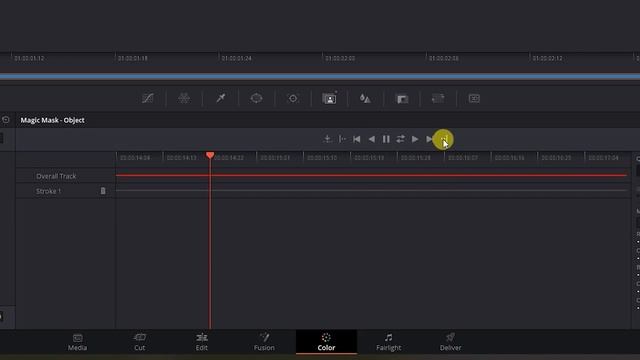This screenshot has width=640, height=360.
Task: Switch to the Cut page
Action: click(x=140, y=342)
